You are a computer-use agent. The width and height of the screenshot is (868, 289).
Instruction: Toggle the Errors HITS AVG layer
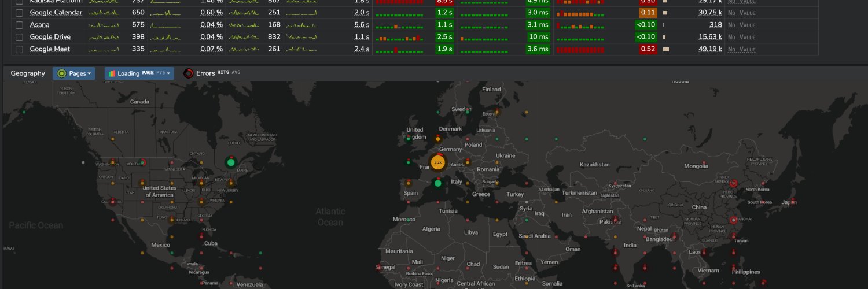coord(212,73)
